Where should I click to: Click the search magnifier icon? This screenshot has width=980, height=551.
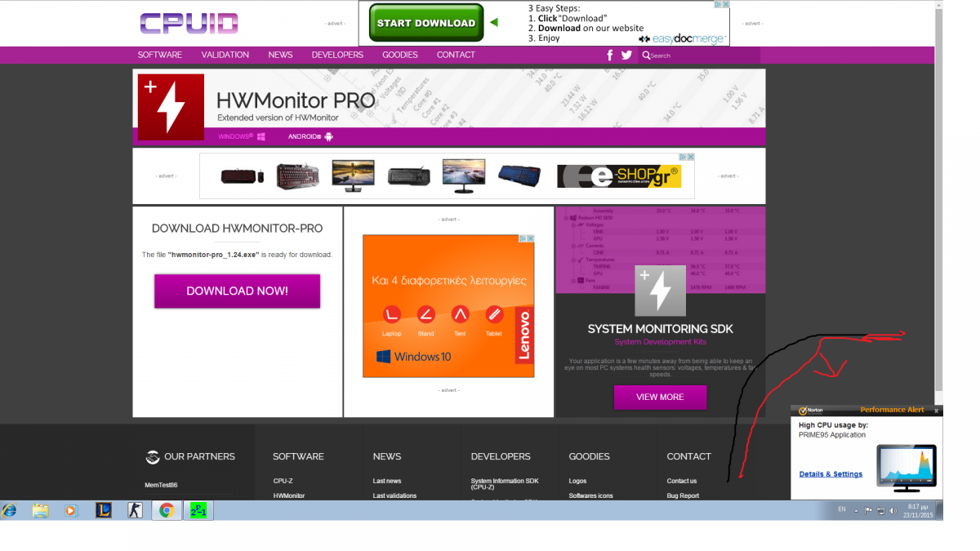646,56
